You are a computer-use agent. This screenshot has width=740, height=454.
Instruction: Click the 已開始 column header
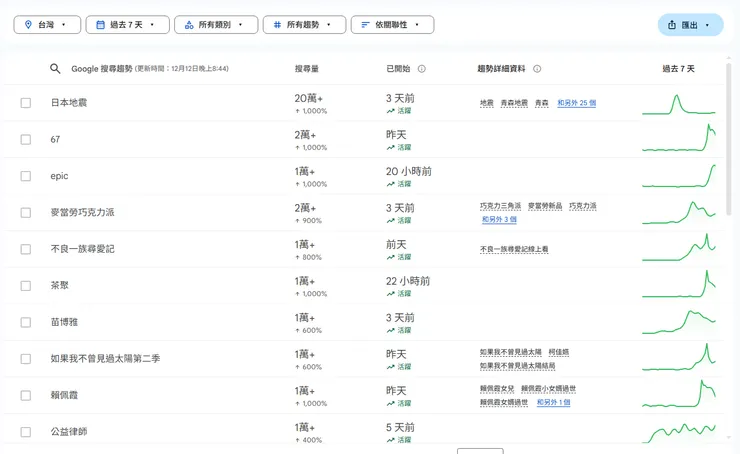[398, 69]
